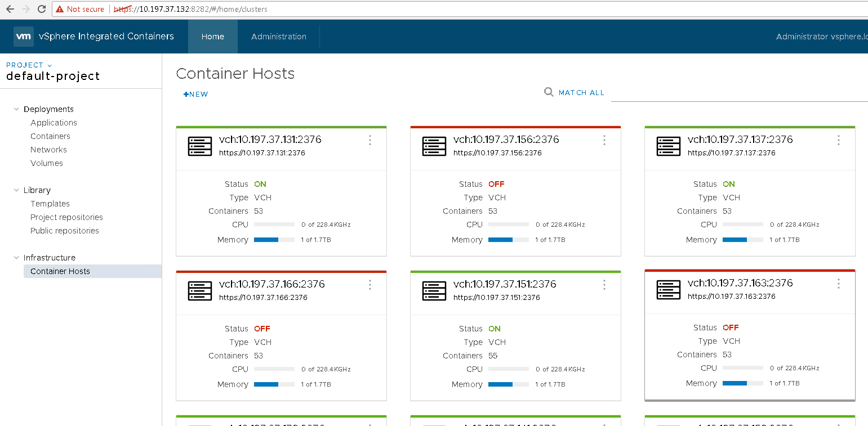Image resolution: width=868 pixels, height=426 pixels.
Task: Open the three-dot menu for vch:10.197.37.137:2376
Action: [839, 140]
